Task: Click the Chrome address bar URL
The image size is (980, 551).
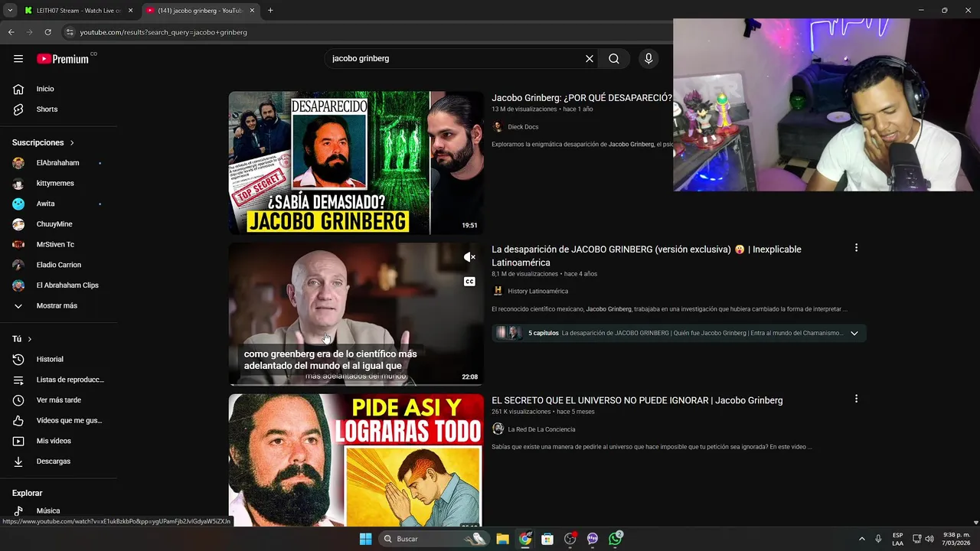Action: point(163,32)
